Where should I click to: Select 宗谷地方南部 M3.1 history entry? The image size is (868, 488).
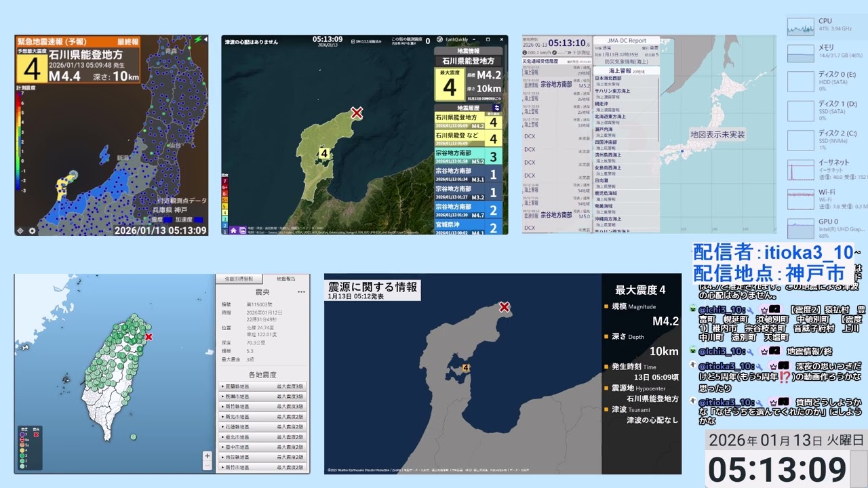coord(469,174)
